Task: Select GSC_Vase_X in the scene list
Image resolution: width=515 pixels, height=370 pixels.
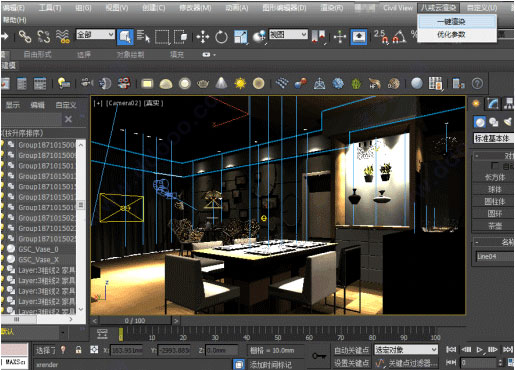Action: (x=38, y=260)
